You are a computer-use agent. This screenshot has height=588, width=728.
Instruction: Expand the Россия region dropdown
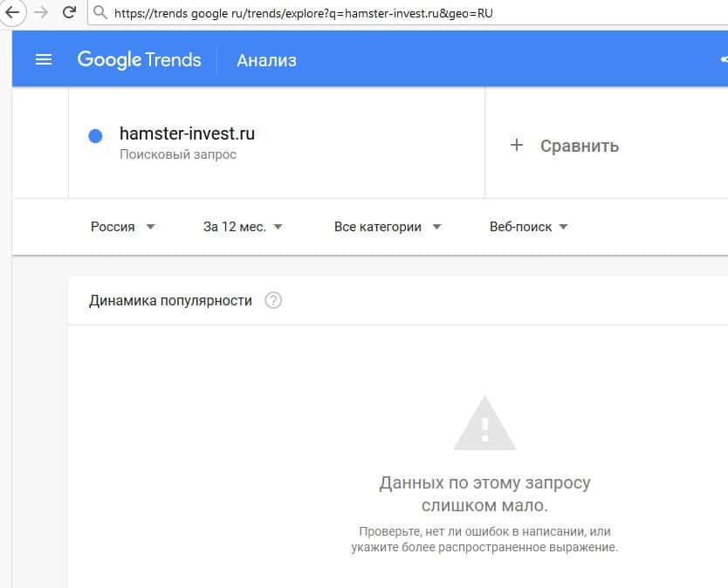(x=123, y=227)
